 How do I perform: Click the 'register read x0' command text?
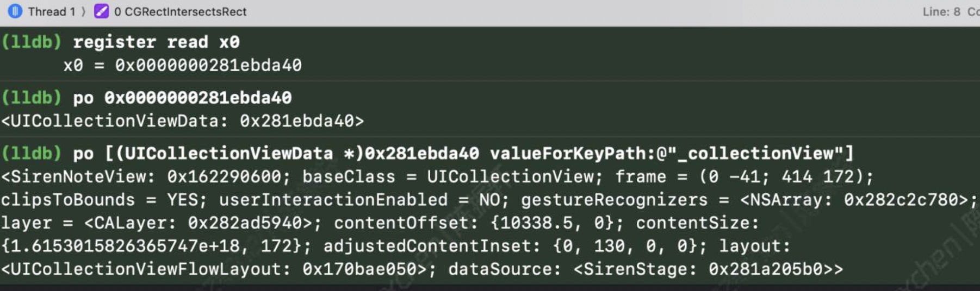point(156,42)
